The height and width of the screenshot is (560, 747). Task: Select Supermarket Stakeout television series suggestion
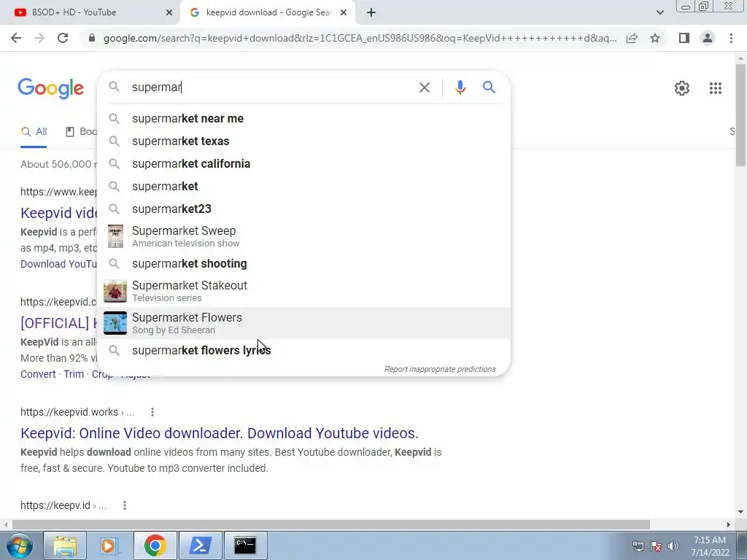pyautogui.click(x=304, y=291)
